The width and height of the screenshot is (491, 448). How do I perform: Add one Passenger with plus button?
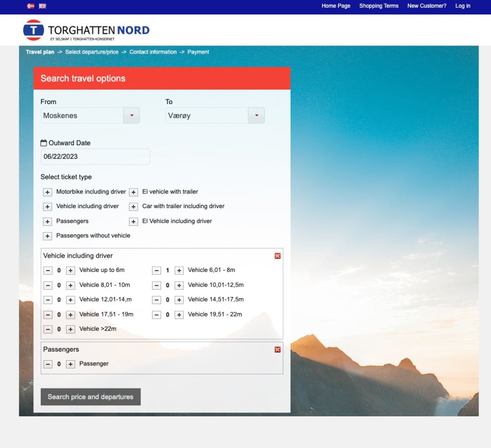click(70, 364)
